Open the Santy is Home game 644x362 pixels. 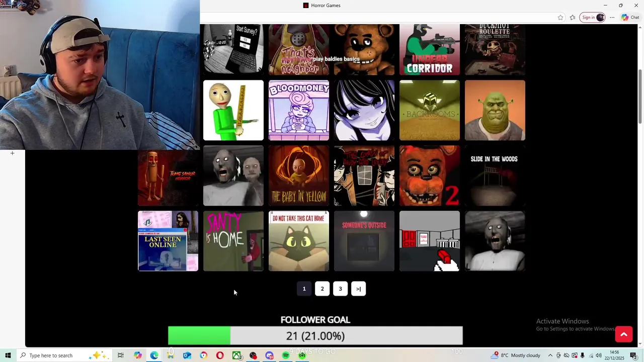(x=233, y=241)
